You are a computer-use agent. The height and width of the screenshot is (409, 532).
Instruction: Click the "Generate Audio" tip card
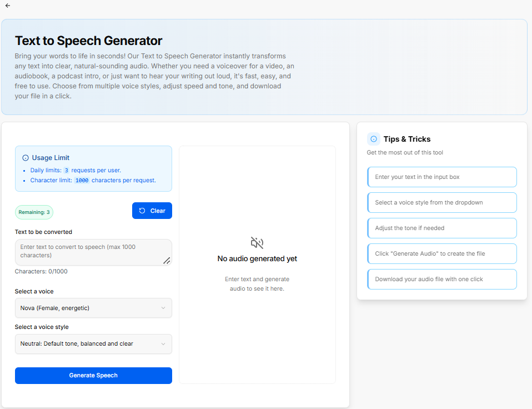(x=441, y=253)
